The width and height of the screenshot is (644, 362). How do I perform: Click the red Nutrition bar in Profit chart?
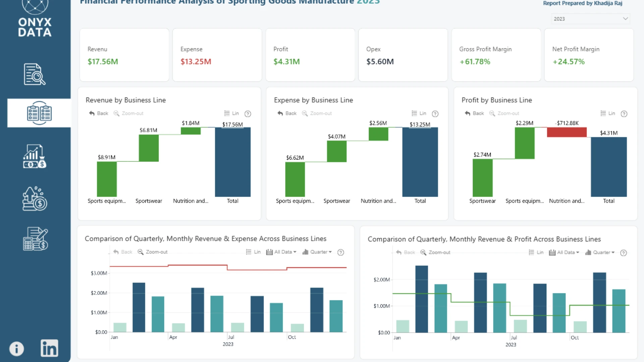coord(567,132)
